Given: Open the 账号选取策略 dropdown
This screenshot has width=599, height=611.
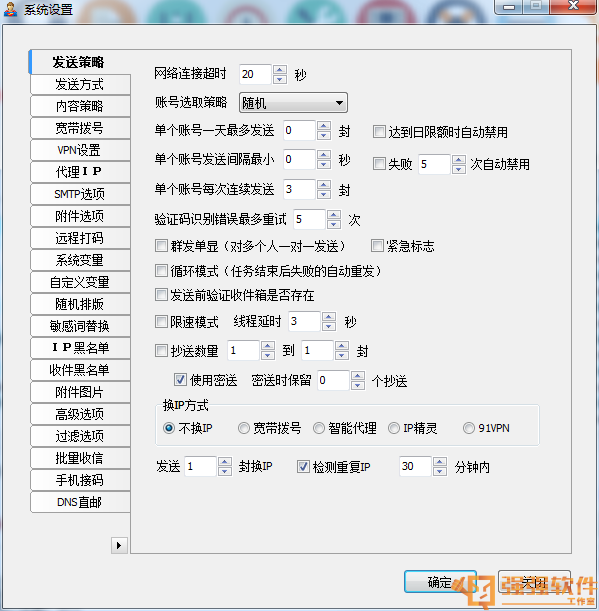Looking at the screenshot, I should (x=293, y=103).
